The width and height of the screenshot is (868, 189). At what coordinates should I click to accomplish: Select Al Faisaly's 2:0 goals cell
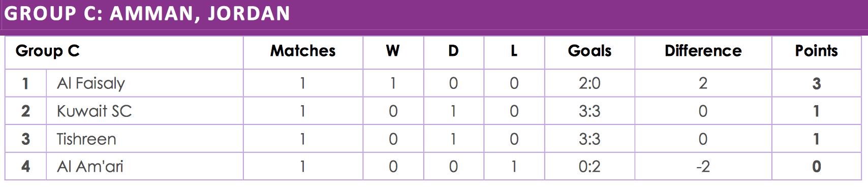(590, 83)
